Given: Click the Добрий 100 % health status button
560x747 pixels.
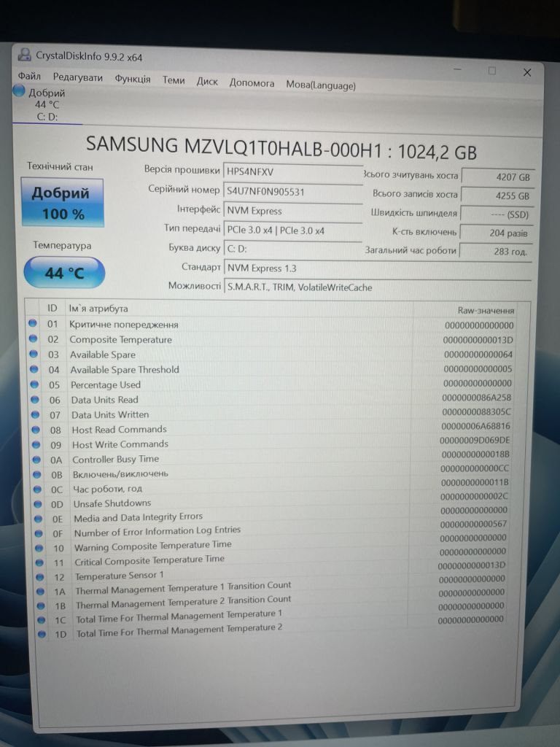Looking at the screenshot, I should (x=63, y=203).
